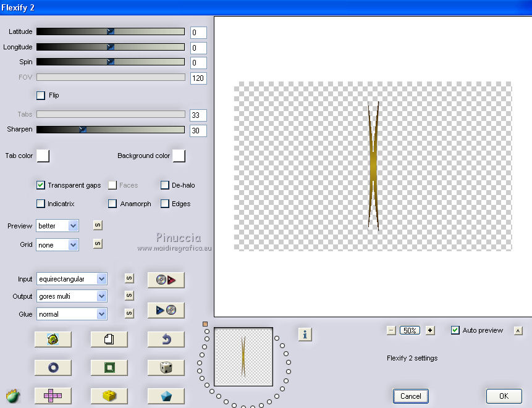The image size is (532, 408).
Task: Zoom out with the minus button
Action: tap(391, 330)
